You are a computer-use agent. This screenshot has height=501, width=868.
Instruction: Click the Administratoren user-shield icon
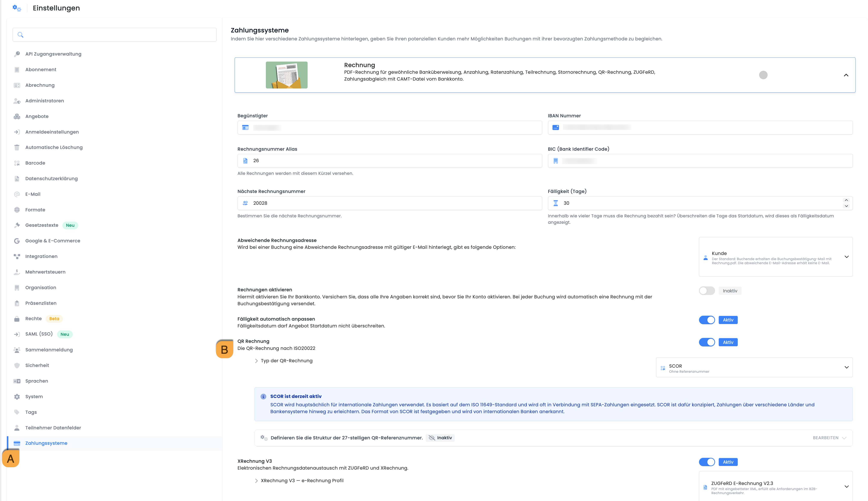click(17, 101)
